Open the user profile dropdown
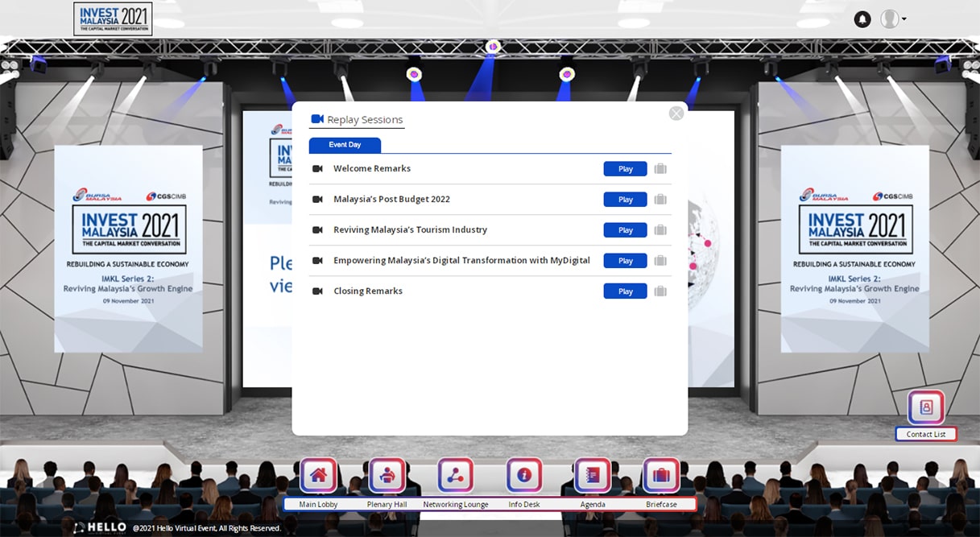This screenshot has height=537, width=980. pyautogui.click(x=893, y=19)
